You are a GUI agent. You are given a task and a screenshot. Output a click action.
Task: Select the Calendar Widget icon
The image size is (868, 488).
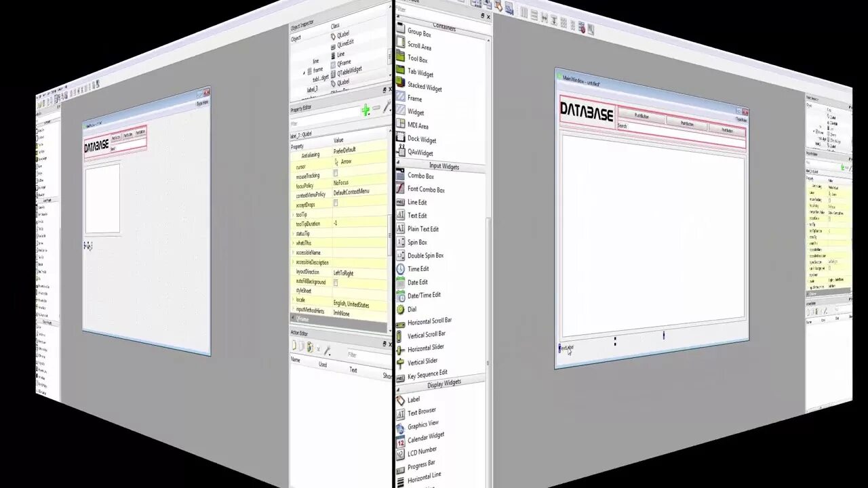pyautogui.click(x=400, y=441)
